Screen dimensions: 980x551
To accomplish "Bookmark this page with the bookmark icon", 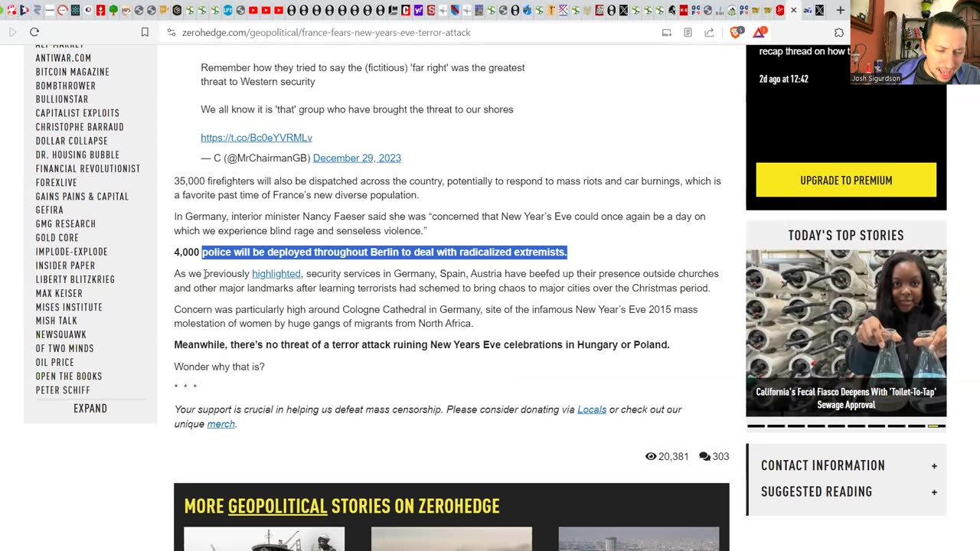I will click(145, 32).
